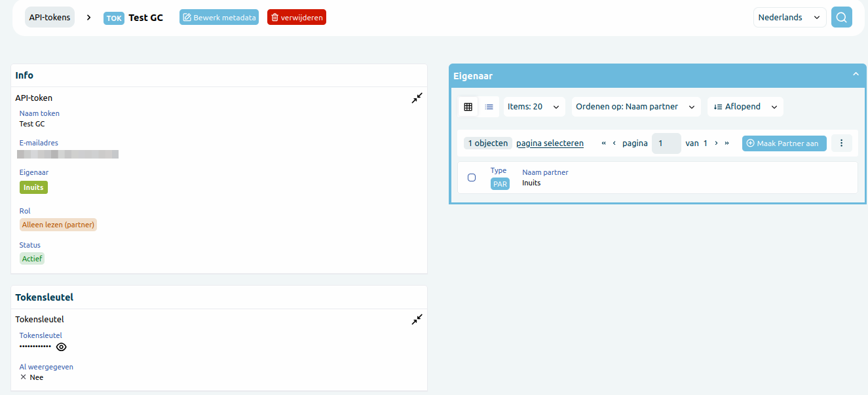Click the red verwijderen button
The height and width of the screenshot is (395, 868).
pos(297,18)
